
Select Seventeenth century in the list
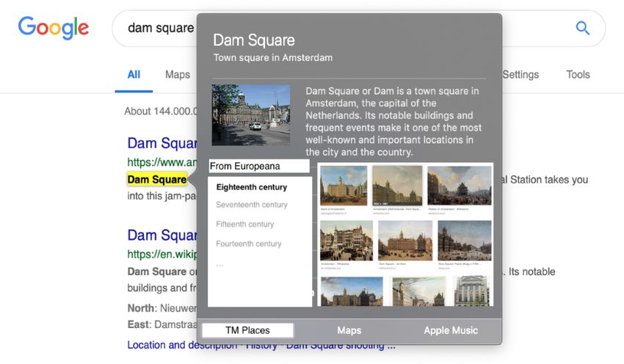pyautogui.click(x=252, y=205)
